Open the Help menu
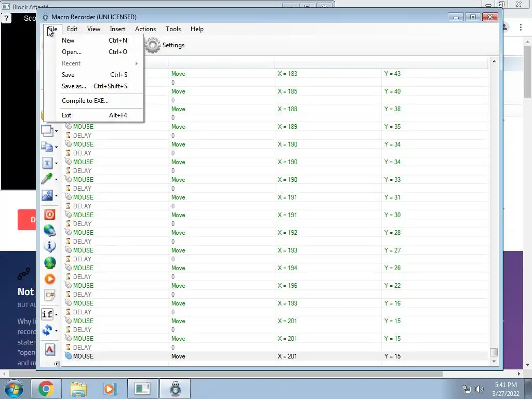The width and height of the screenshot is (532, 399). click(x=197, y=29)
